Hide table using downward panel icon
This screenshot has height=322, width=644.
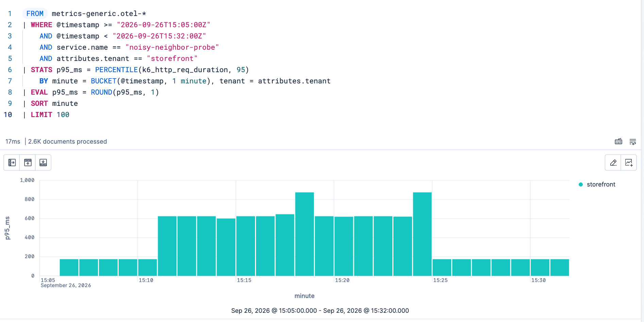[43, 163]
